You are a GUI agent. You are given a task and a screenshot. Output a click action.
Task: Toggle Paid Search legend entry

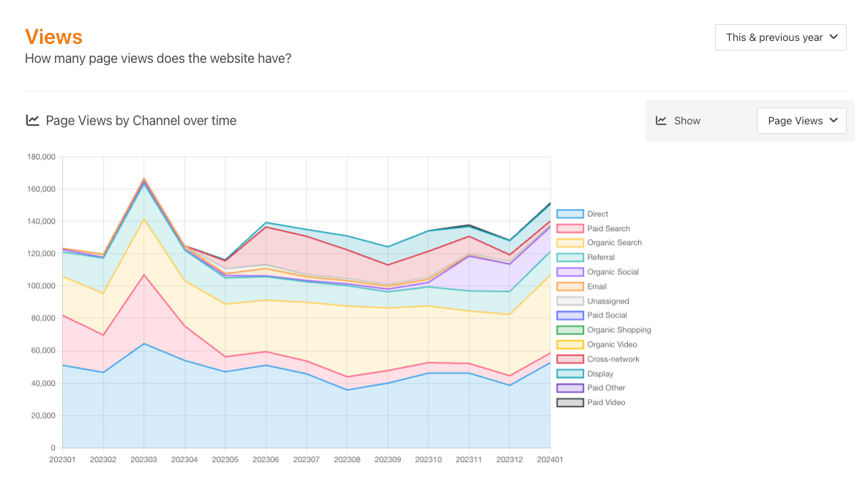[x=607, y=229]
